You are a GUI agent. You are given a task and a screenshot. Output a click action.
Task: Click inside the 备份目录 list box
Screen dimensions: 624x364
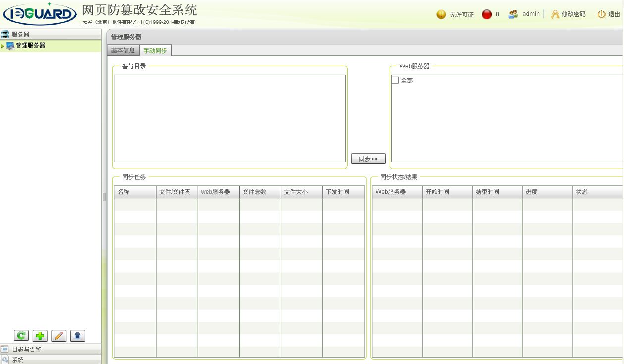230,118
